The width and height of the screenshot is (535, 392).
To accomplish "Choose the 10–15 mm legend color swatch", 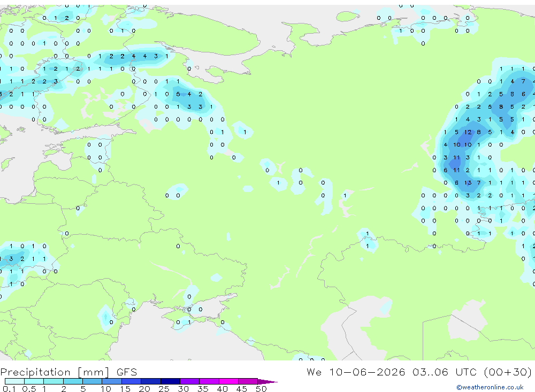I will (x=112, y=381).
